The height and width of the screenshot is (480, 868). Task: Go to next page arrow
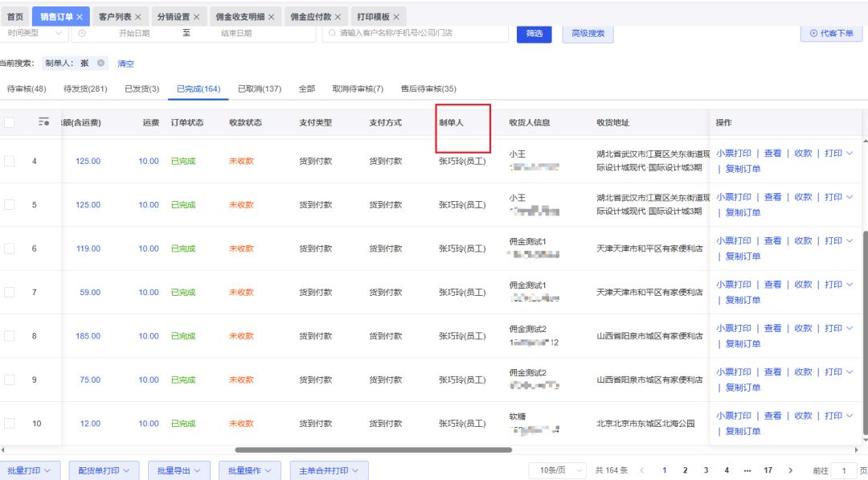pyautogui.click(x=791, y=470)
